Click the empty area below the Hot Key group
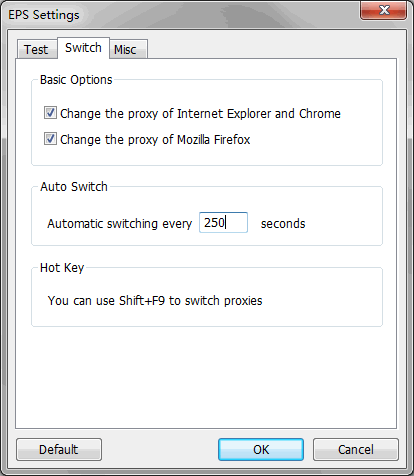This screenshot has width=414, height=476. 206,377
